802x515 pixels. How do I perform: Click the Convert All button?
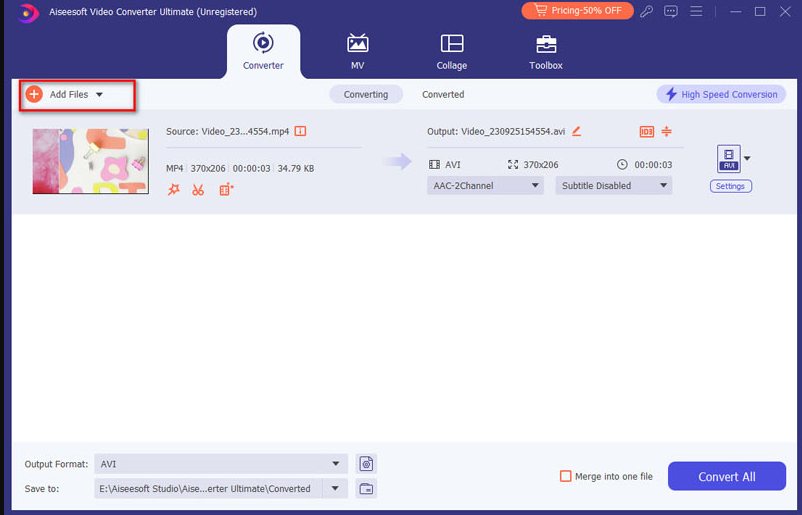pos(726,476)
